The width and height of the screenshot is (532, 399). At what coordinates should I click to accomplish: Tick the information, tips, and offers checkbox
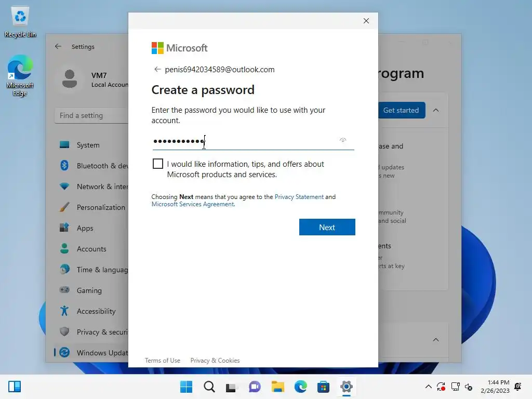(158, 164)
